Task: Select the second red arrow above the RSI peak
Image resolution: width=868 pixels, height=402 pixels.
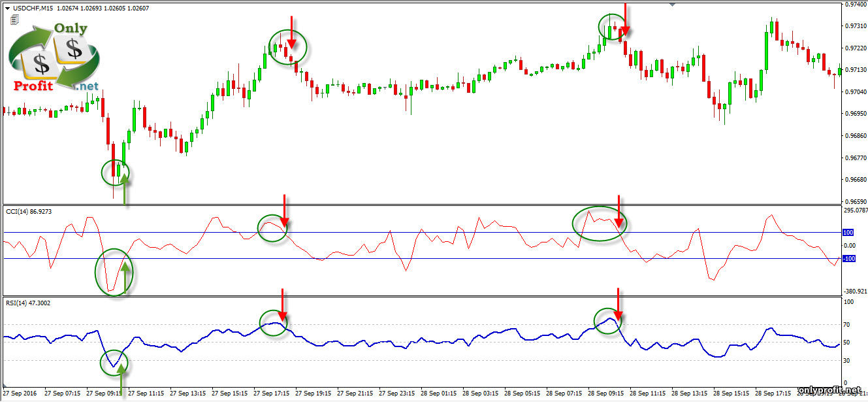Action: [618, 303]
